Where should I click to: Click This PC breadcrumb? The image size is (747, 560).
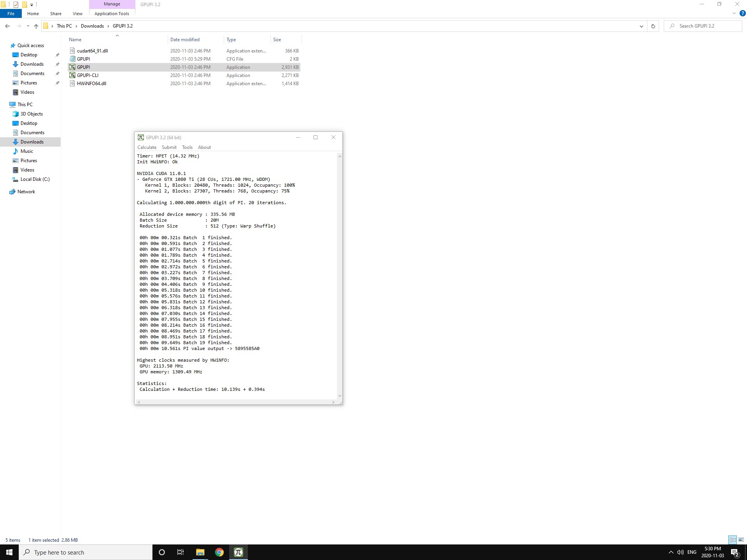tap(64, 26)
